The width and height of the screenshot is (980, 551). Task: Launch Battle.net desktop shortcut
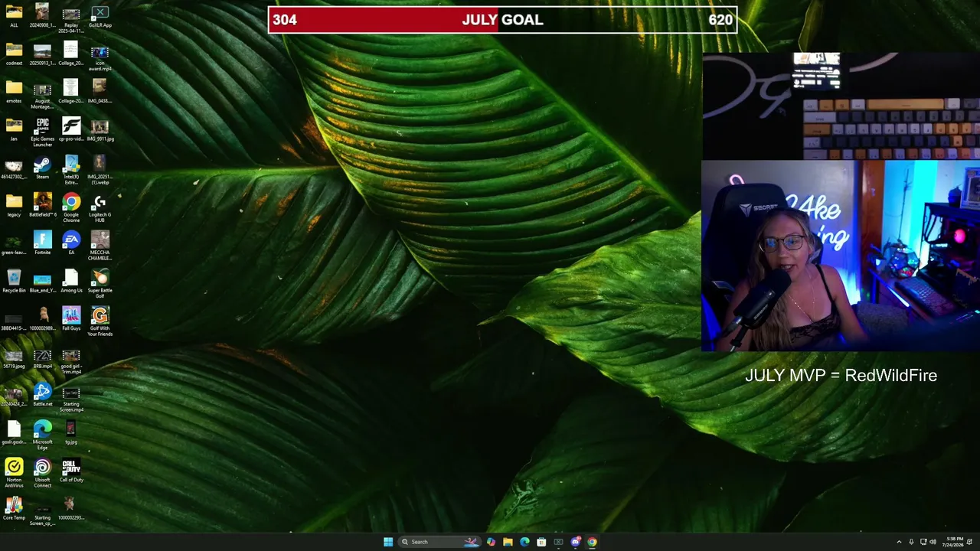[42, 395]
